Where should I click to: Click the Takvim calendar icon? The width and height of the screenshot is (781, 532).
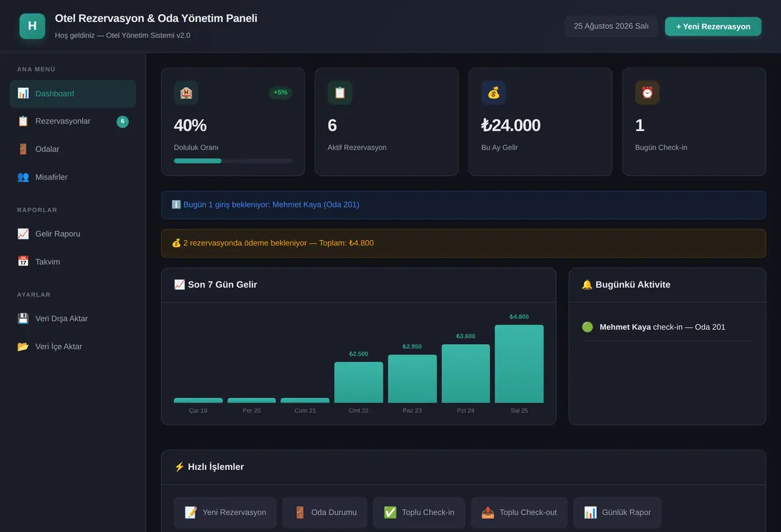coord(23,261)
